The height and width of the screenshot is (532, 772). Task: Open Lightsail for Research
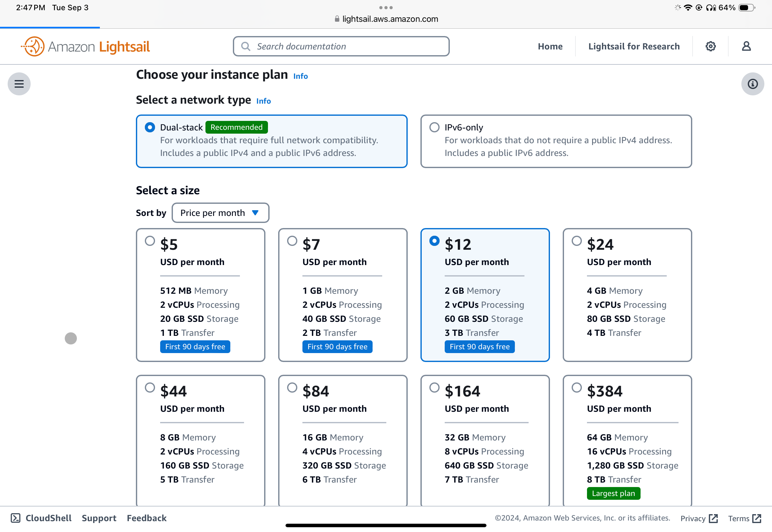[634, 46]
